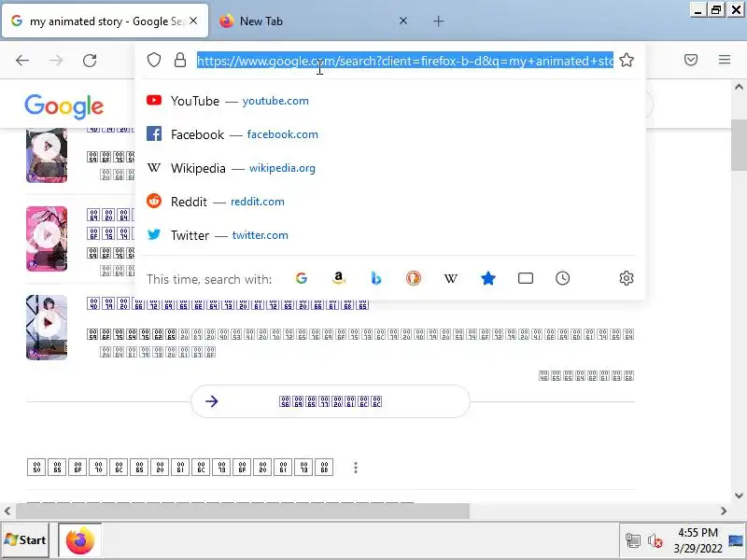Choose the YouTube suggestion

coord(390,101)
